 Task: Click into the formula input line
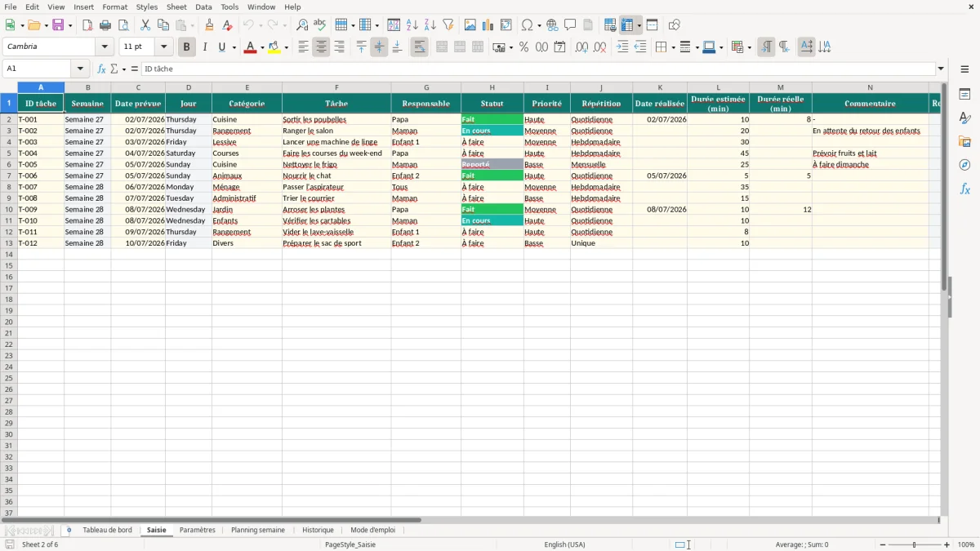click(x=537, y=69)
